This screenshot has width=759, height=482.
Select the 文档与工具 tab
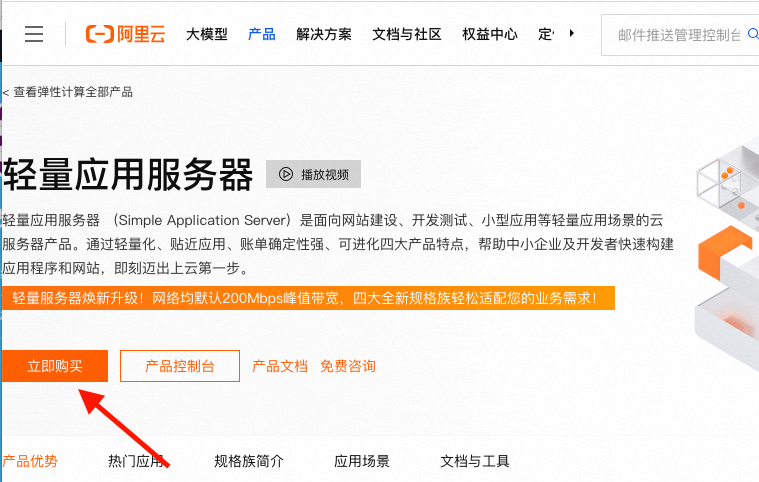coord(475,461)
